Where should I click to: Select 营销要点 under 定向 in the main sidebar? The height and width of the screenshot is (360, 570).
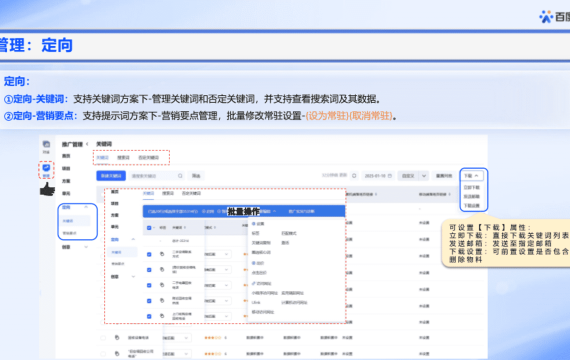tap(69, 233)
